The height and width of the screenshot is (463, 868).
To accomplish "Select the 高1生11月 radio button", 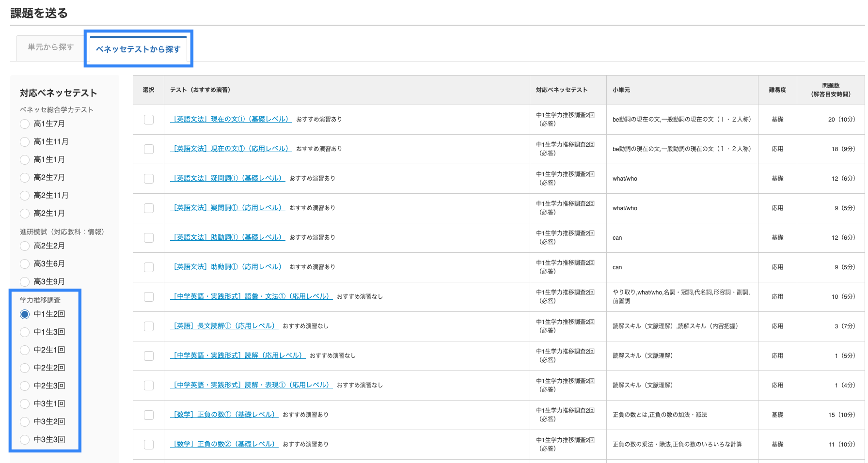I will 25,142.
